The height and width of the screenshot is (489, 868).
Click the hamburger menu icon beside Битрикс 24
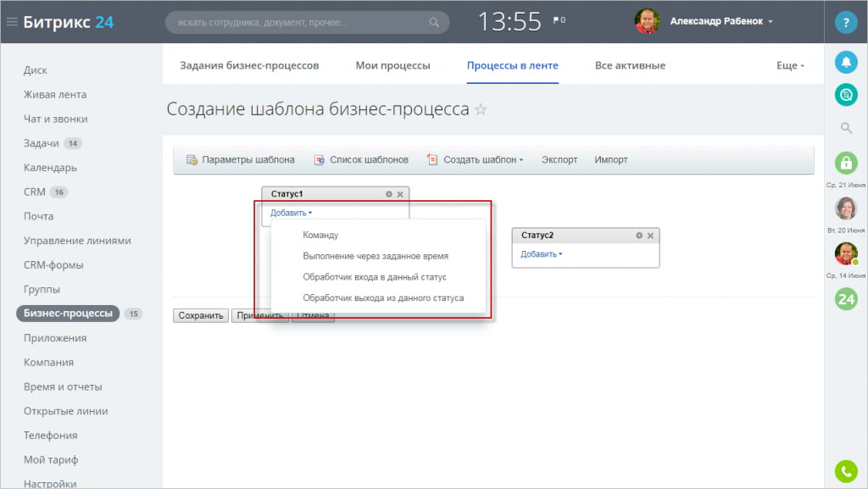pos(12,22)
